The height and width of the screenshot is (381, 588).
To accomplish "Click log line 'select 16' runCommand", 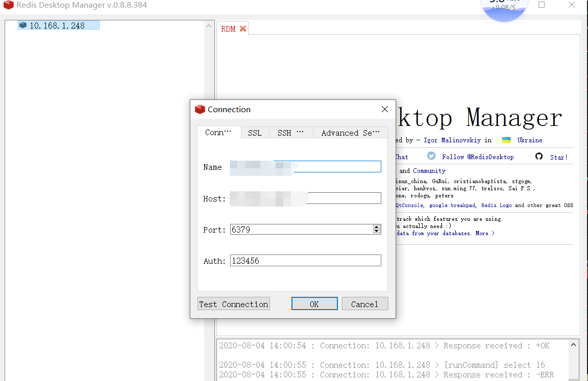I will click(382, 365).
